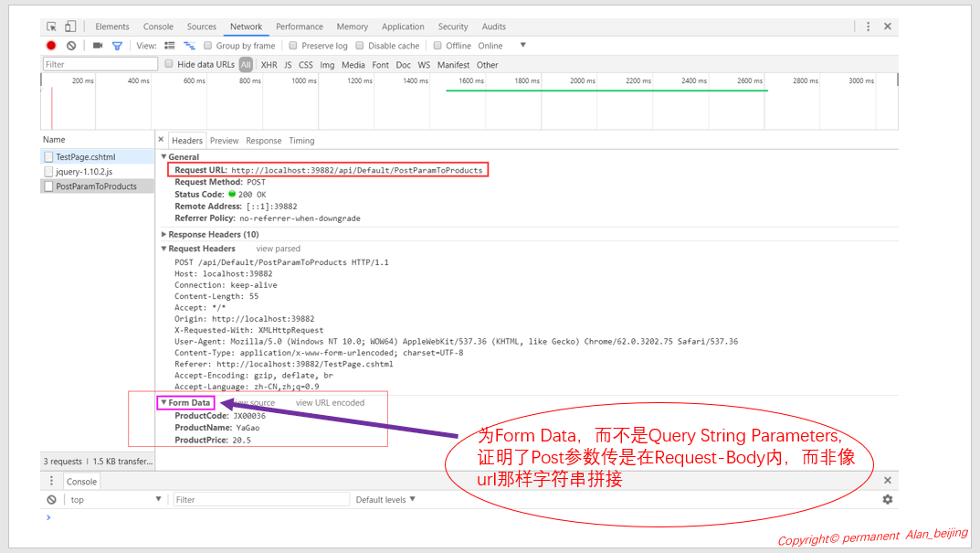
Task: Switch to the Preview details tab
Action: pyautogui.click(x=225, y=141)
